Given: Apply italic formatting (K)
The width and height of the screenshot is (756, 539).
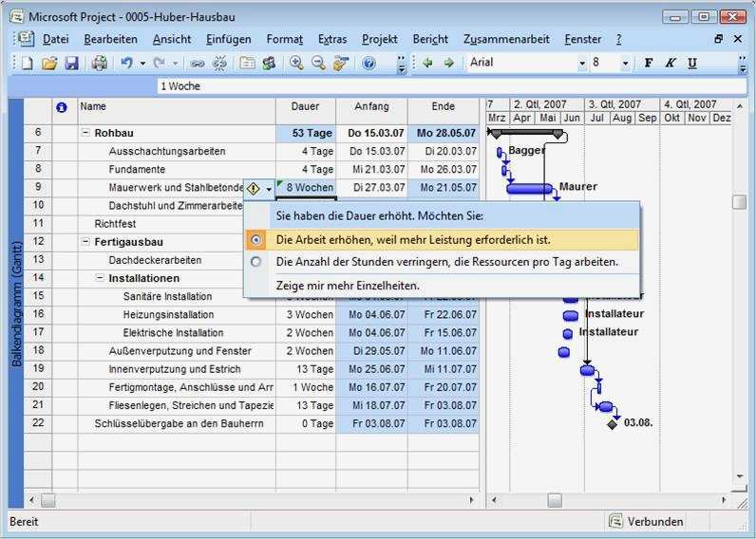Looking at the screenshot, I should tap(671, 63).
